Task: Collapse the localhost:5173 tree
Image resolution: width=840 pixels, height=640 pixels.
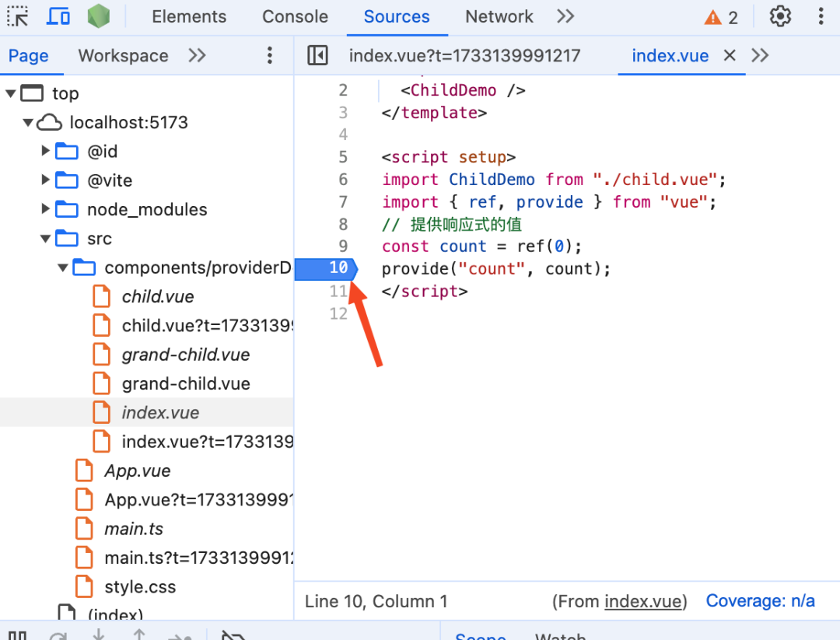Action: coord(28,122)
